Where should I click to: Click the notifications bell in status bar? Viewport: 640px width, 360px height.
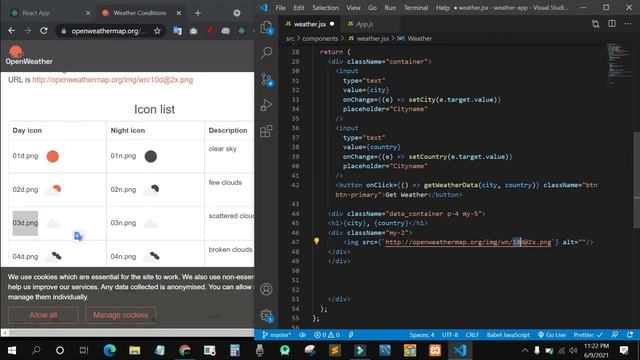(x=630, y=335)
